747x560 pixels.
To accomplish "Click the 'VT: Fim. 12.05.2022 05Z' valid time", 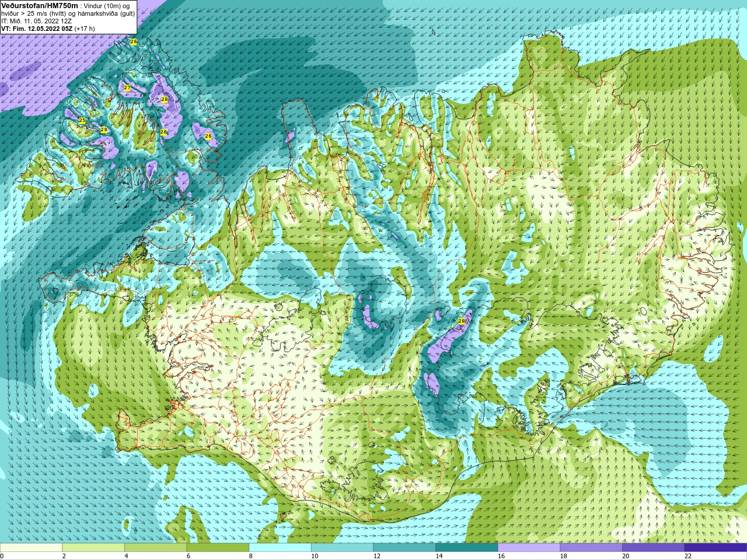I will [37, 29].
